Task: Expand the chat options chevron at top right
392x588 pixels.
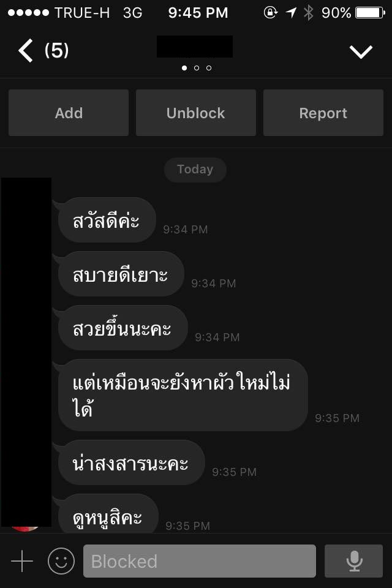Action: pos(361,51)
